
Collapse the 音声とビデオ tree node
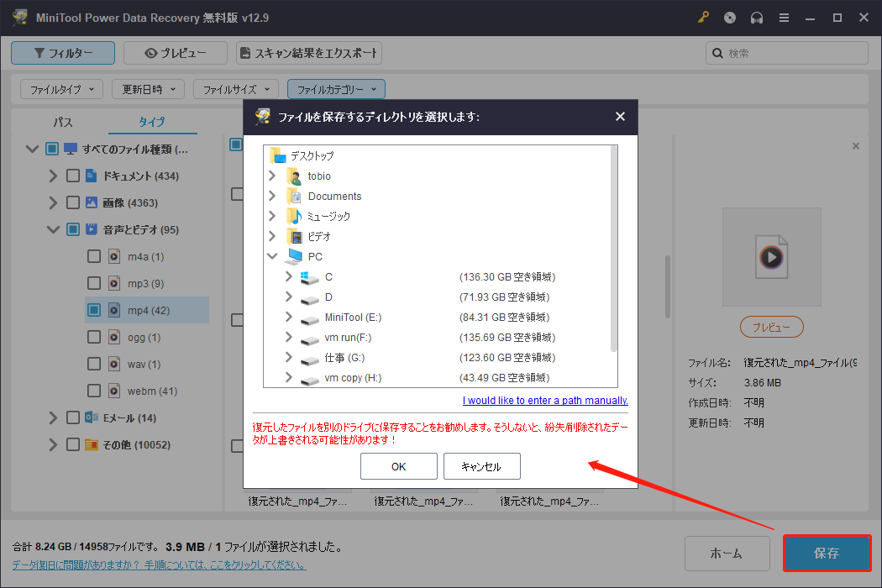tap(53, 229)
